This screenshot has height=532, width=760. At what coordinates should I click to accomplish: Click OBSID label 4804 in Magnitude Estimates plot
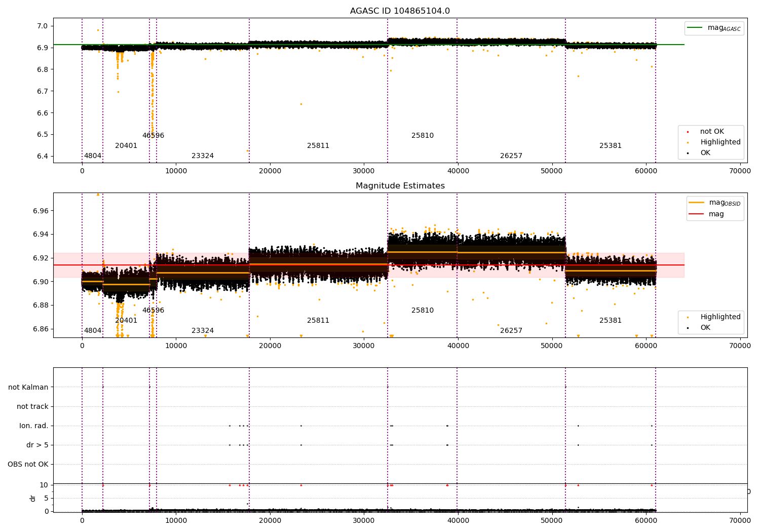pos(93,331)
